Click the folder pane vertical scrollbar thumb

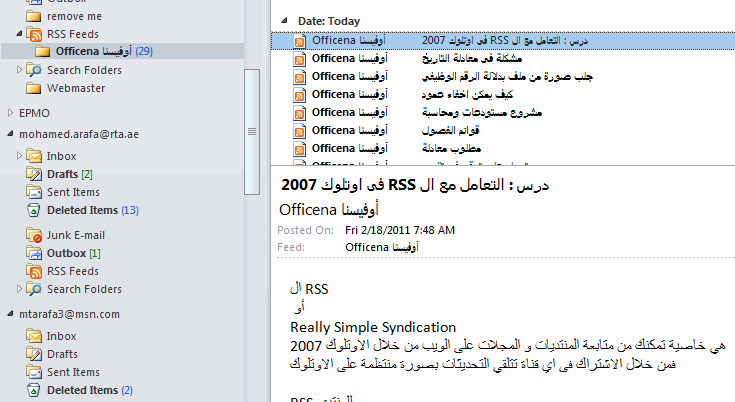(252, 132)
